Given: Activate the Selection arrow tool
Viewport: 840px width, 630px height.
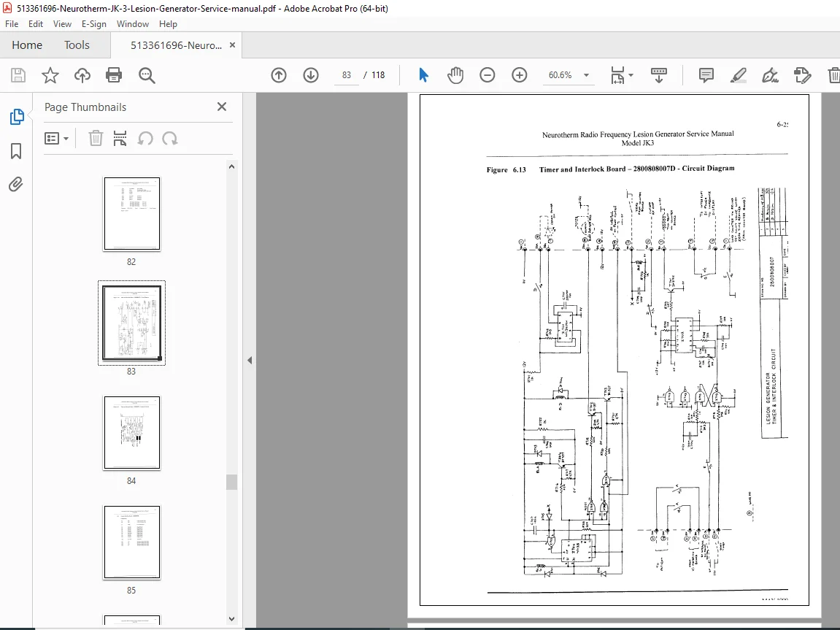Looking at the screenshot, I should click(x=423, y=75).
